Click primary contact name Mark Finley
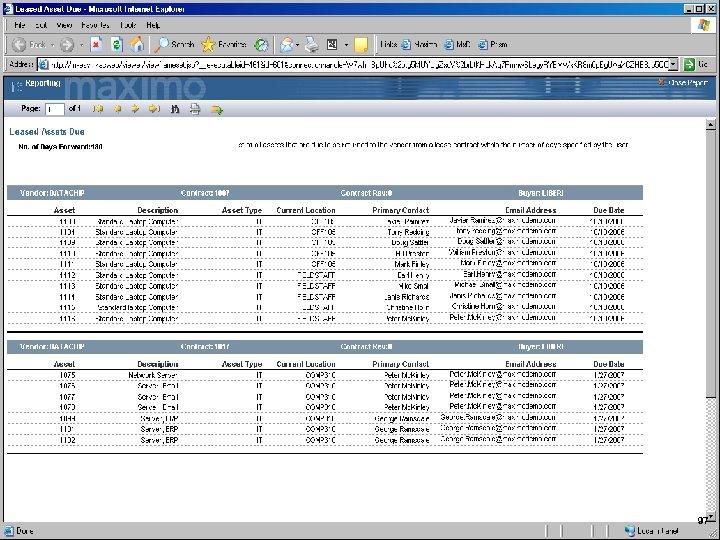720x540 pixels. click(411, 264)
